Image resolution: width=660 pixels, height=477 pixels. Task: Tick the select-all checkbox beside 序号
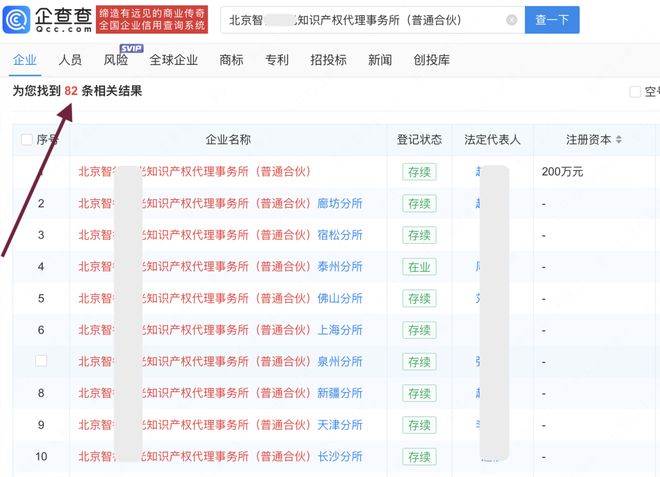[x=27, y=139]
